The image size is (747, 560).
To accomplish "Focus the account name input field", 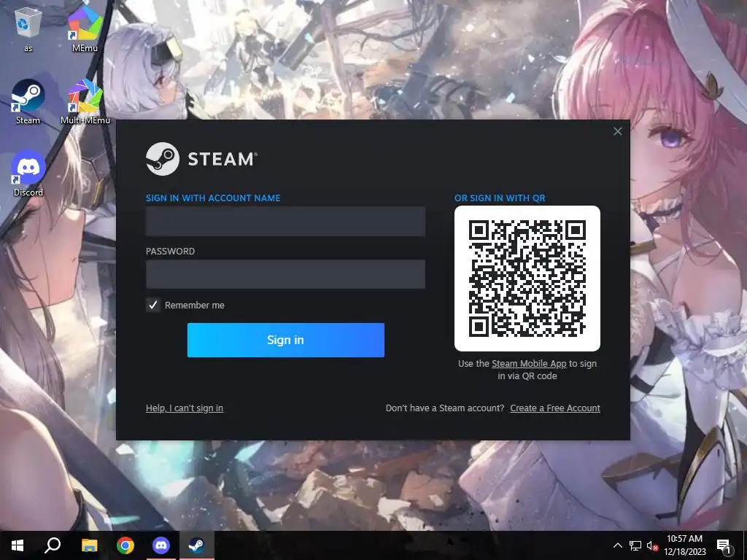I will click(x=285, y=221).
